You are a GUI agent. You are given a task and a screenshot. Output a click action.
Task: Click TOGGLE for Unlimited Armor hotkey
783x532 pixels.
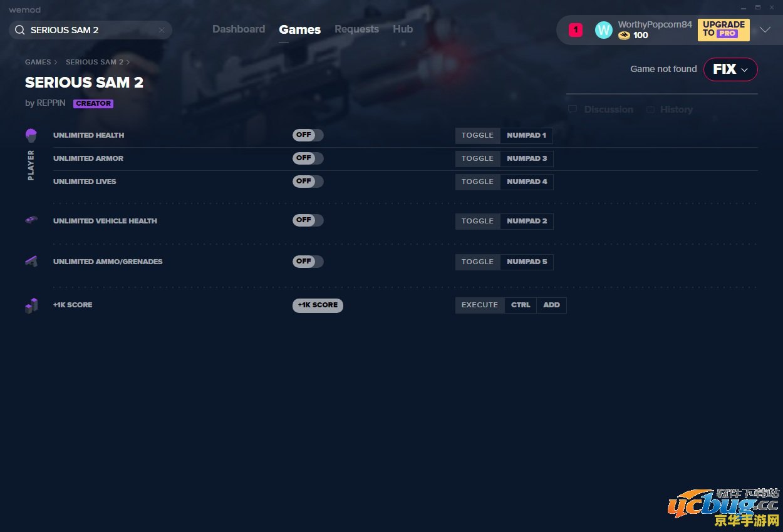pyautogui.click(x=477, y=158)
